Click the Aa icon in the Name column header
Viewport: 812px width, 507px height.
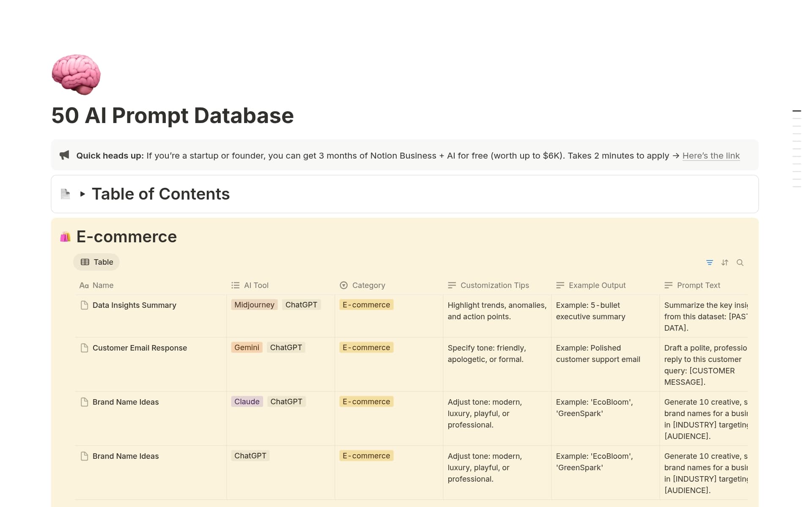pyautogui.click(x=84, y=285)
